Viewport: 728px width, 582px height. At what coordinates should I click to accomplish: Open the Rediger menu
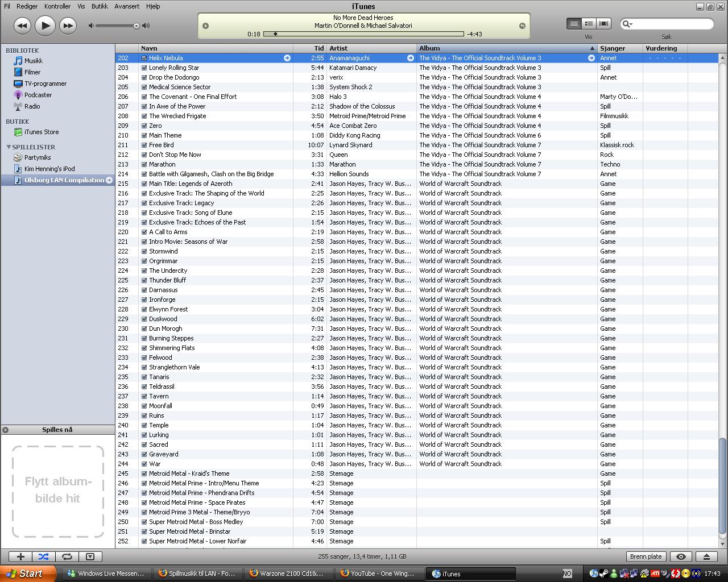click(x=27, y=6)
